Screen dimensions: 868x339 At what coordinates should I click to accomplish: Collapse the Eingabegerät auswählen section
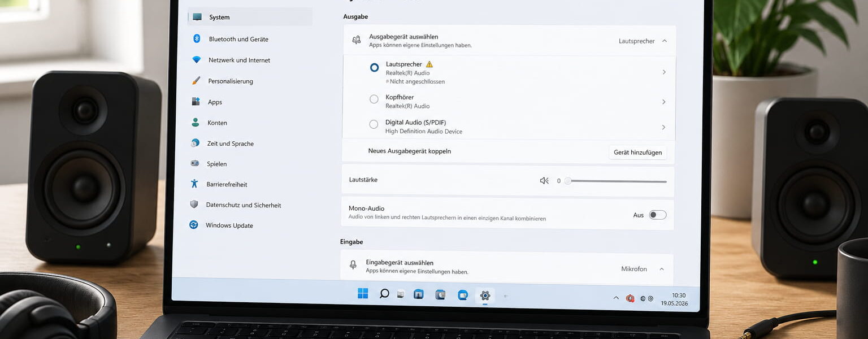click(x=662, y=269)
